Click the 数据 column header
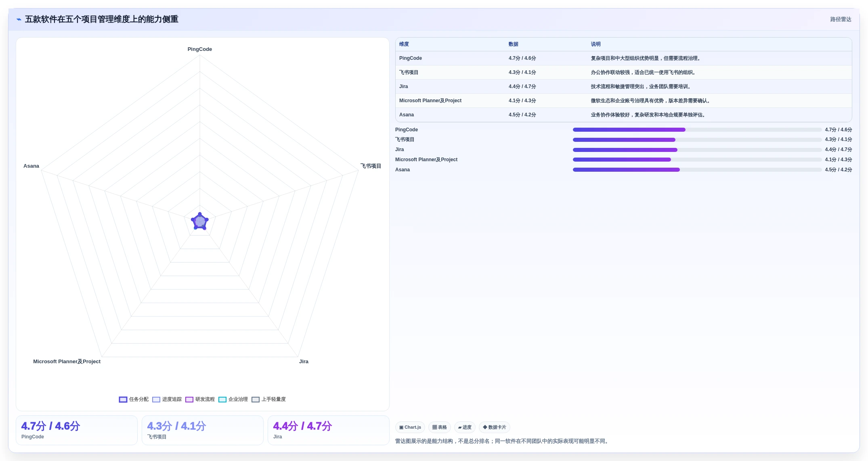The width and height of the screenshot is (868, 461). tap(514, 44)
